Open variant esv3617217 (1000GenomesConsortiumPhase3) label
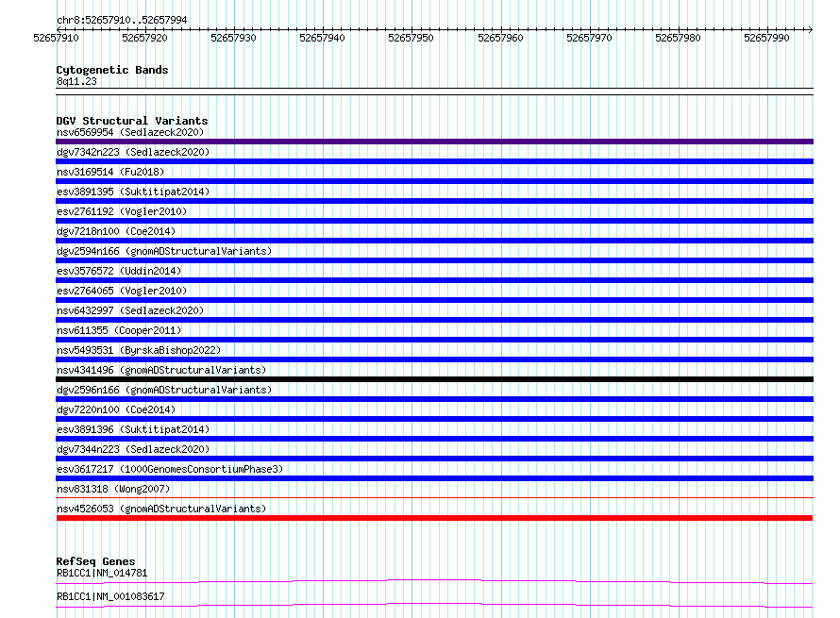840x618 pixels. [x=170, y=469]
